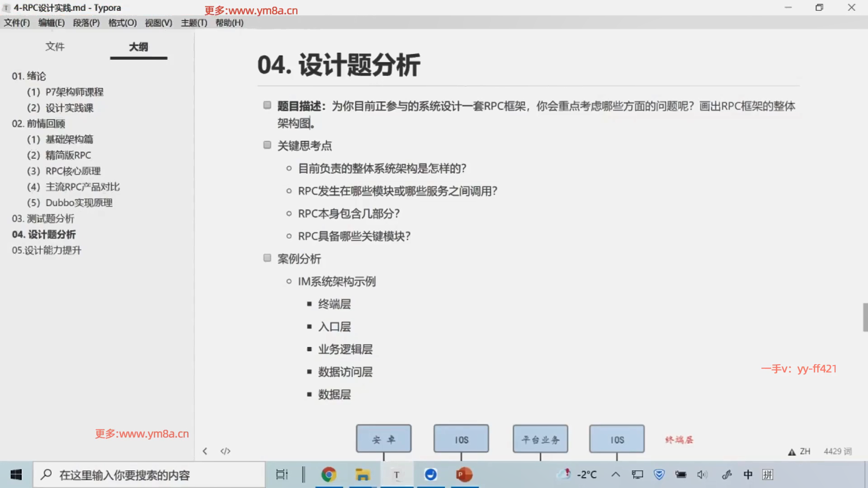Open Chrome from the taskbar
Image resolution: width=868 pixels, height=488 pixels.
point(329,474)
